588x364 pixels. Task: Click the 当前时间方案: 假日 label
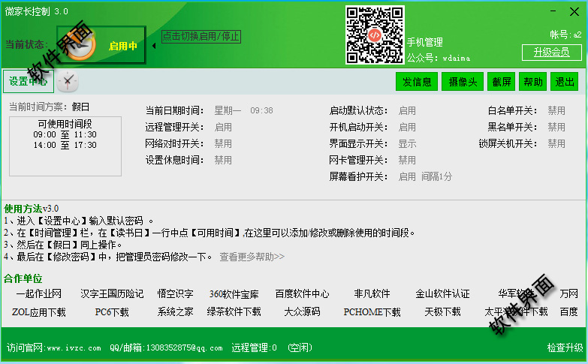(x=49, y=107)
